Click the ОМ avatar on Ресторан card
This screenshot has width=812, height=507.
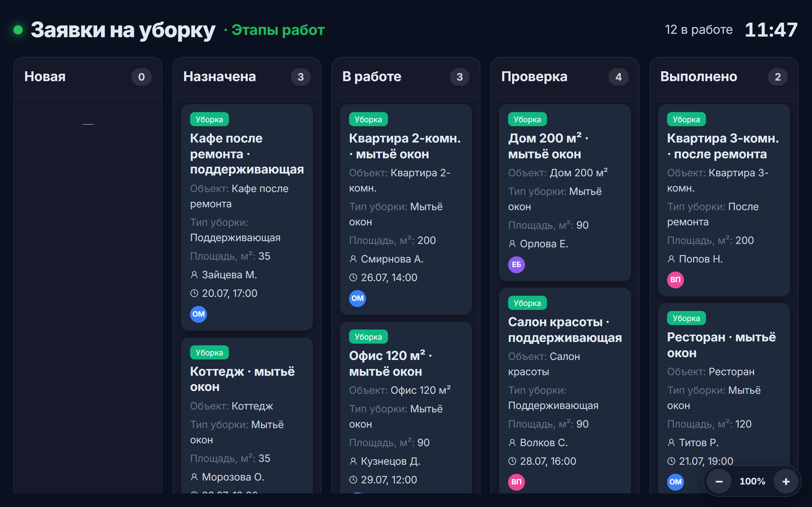[x=676, y=482]
